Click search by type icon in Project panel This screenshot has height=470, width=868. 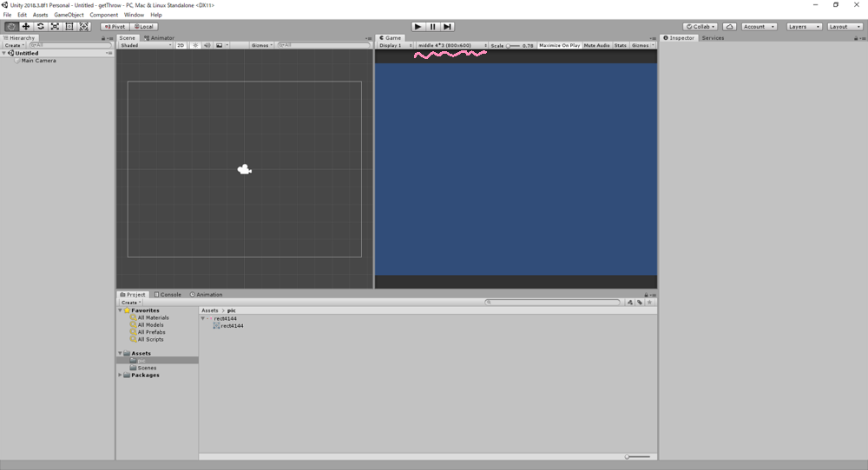coord(630,303)
